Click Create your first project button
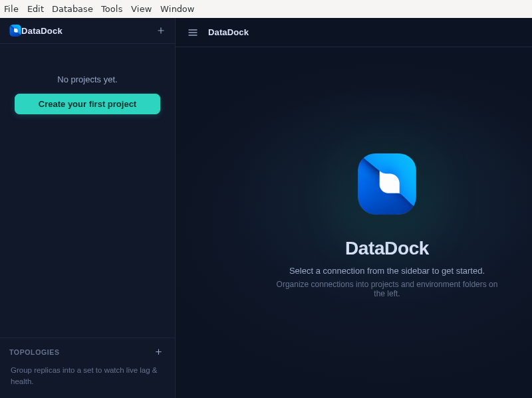This screenshot has height=398, width=532. pos(87,104)
